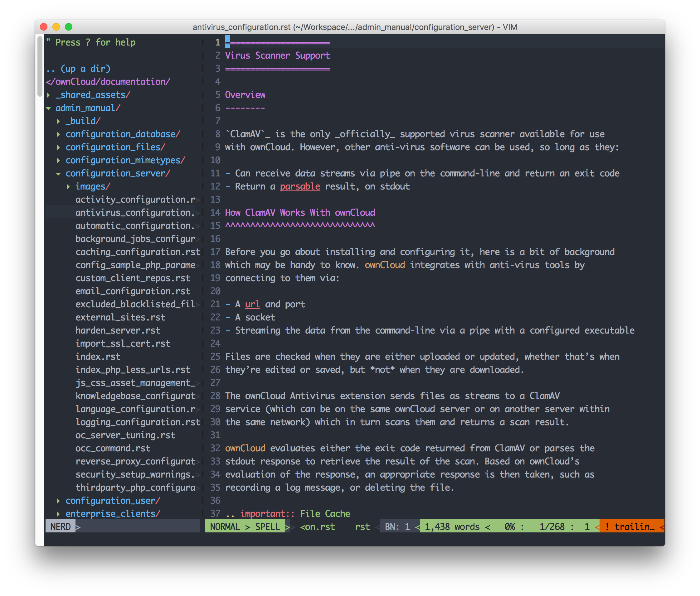
Task: Click the NERD statusline label
Action: [61, 527]
